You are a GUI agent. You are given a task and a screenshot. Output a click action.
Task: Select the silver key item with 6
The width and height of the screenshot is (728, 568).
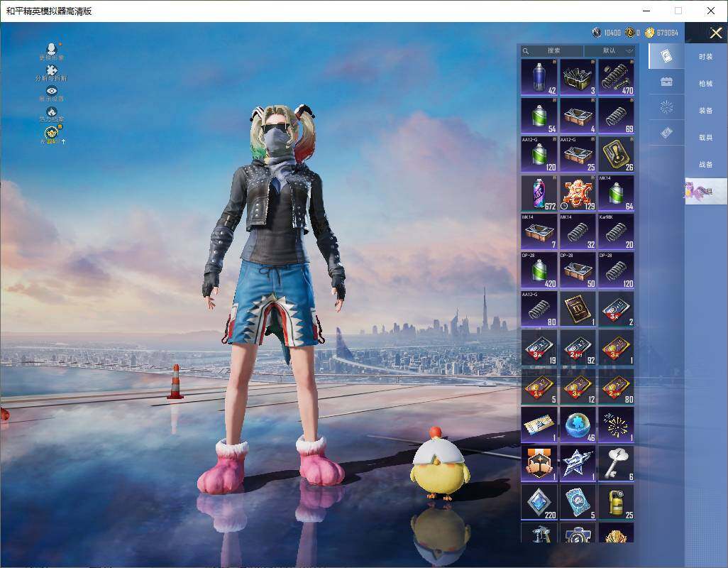pyautogui.click(x=616, y=464)
